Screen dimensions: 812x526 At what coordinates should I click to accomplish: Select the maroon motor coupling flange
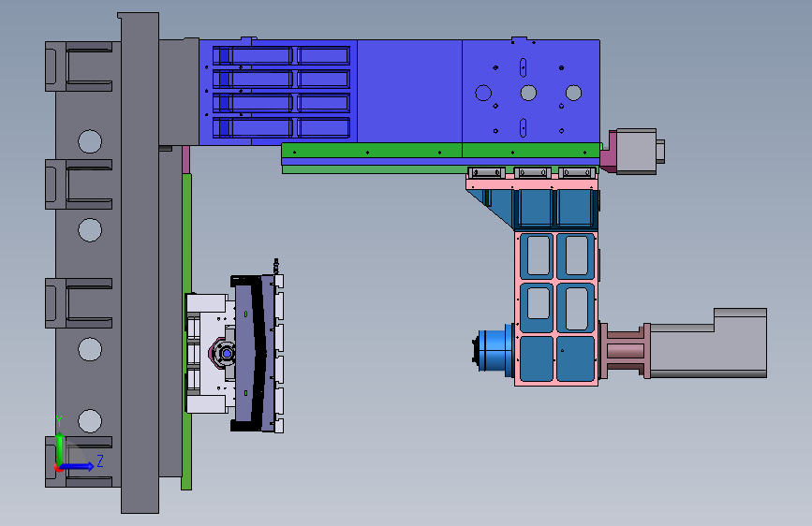625,350
